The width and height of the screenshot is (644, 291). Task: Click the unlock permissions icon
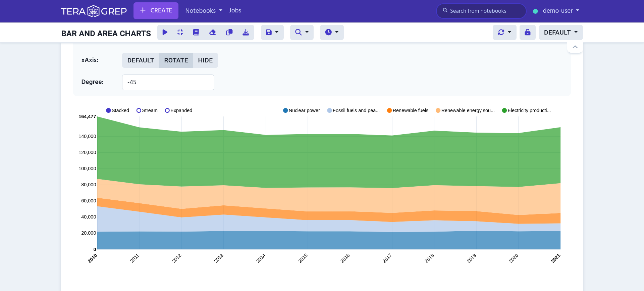[527, 32]
